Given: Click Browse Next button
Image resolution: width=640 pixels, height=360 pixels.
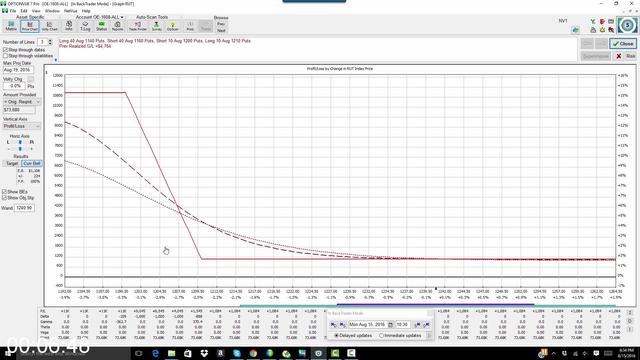Looking at the screenshot, I should pos(221,31).
